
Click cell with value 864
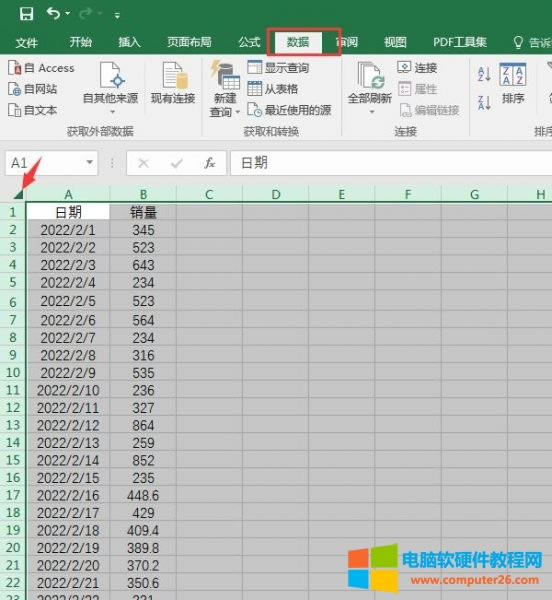(143, 425)
